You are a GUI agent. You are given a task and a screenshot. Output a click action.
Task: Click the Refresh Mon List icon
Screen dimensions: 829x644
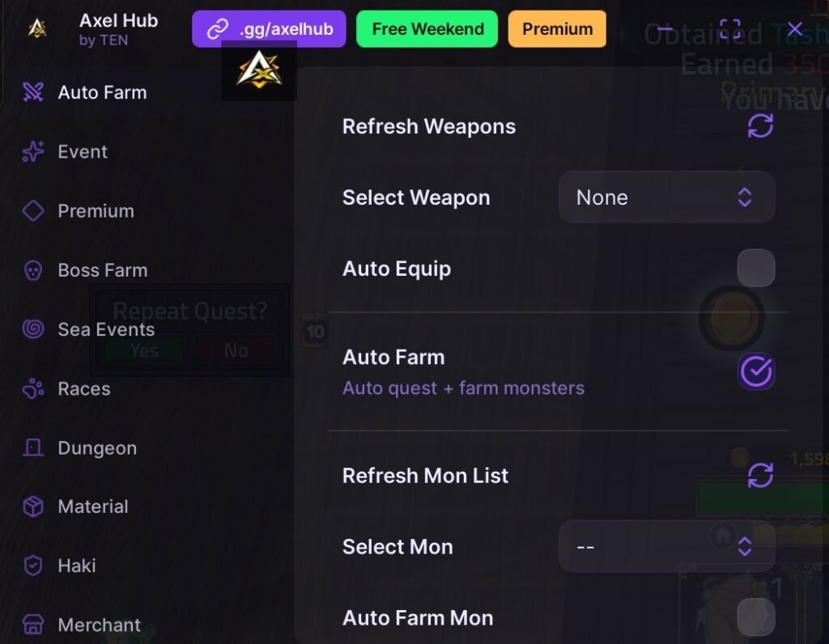coord(759,476)
